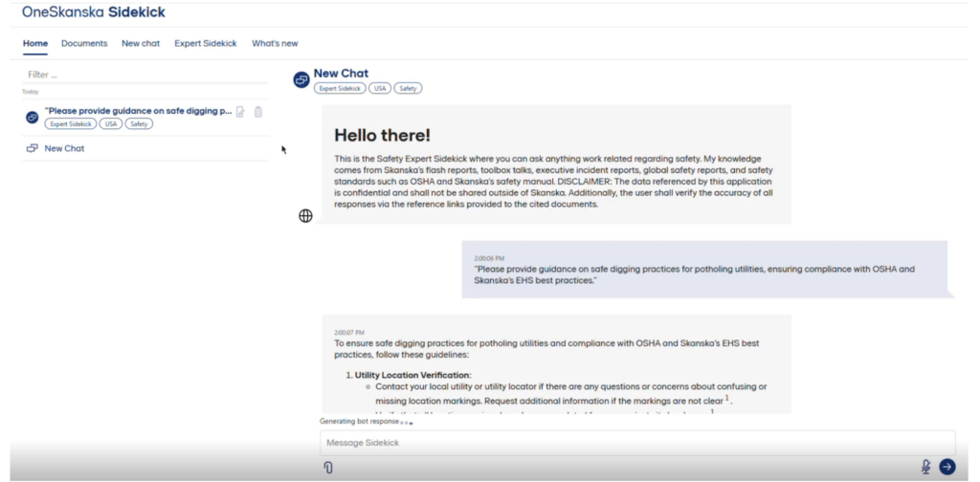Select the USA tag in sidebar chat
Viewport: 980px width, 482px height.
pyautogui.click(x=111, y=123)
